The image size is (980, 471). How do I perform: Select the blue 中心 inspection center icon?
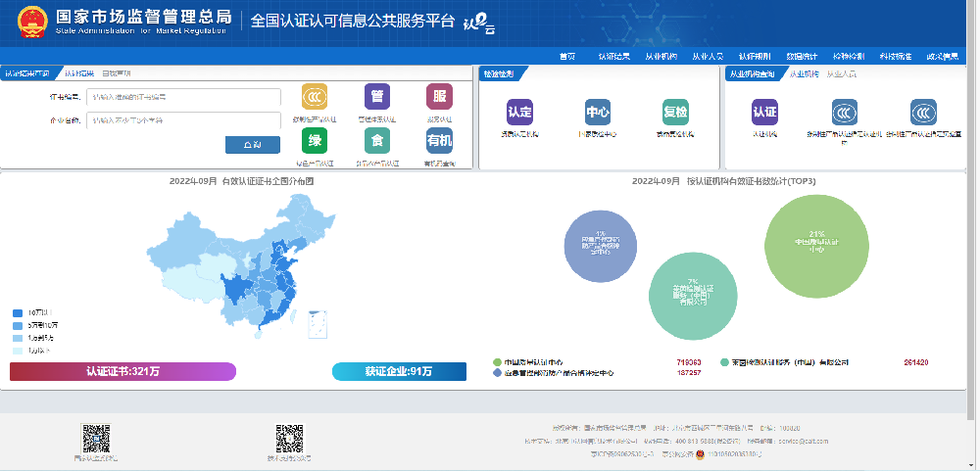[x=597, y=112]
